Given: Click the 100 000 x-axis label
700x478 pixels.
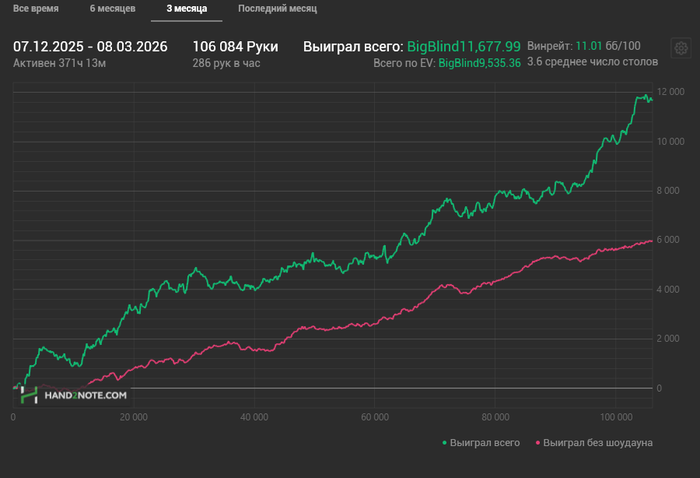Looking at the screenshot, I should [616, 417].
